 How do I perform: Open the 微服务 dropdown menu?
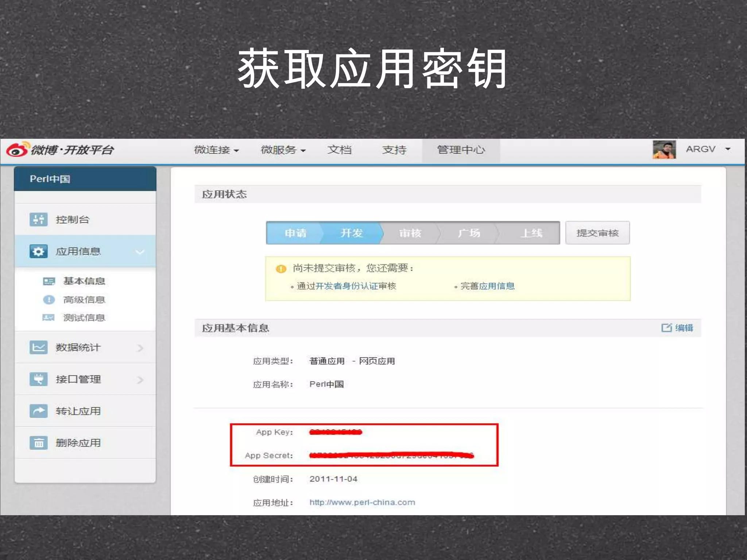click(x=283, y=150)
